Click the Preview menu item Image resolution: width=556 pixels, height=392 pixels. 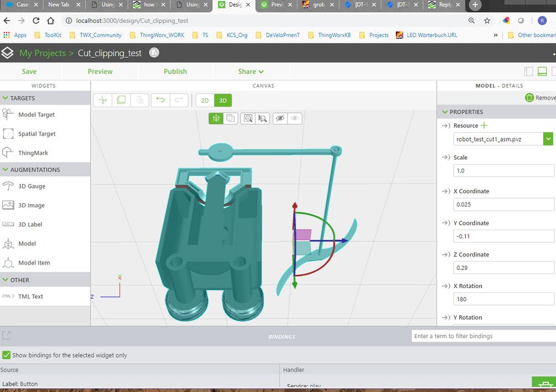point(100,72)
